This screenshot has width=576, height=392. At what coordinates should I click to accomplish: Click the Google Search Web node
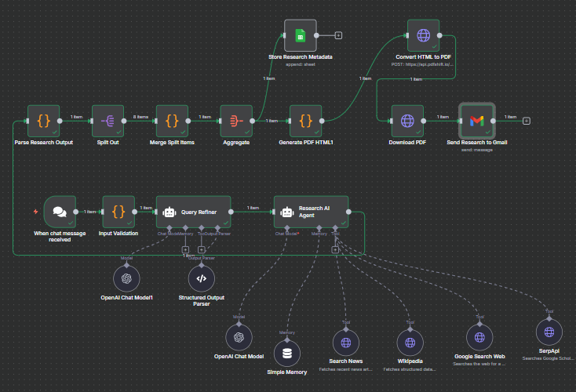[479, 337]
